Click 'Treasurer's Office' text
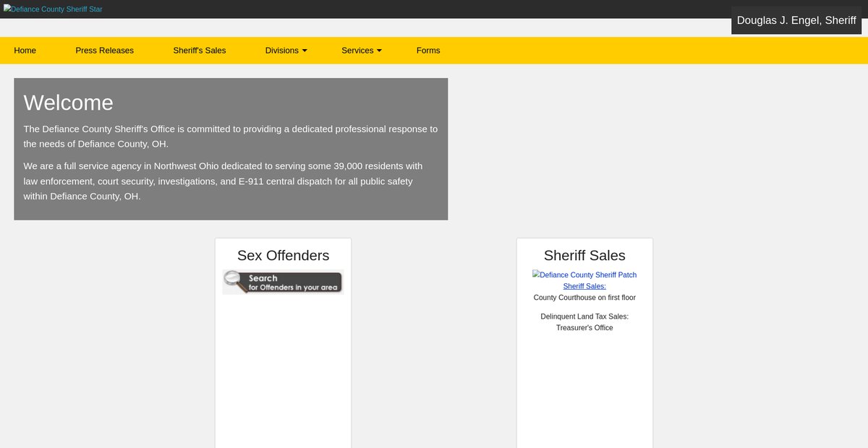This screenshot has height=448, width=868. coord(584,328)
